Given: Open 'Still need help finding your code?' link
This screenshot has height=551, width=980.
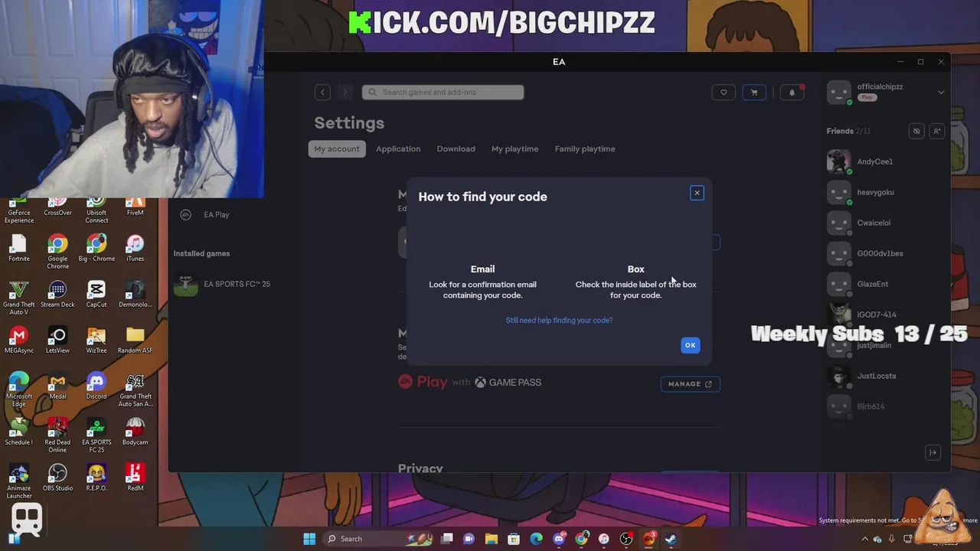Looking at the screenshot, I should [559, 320].
